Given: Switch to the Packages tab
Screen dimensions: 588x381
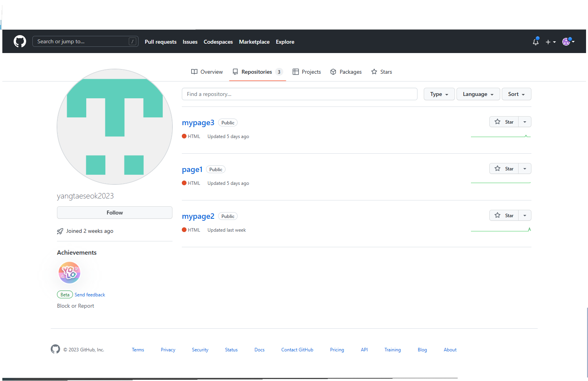Looking at the screenshot, I should [x=346, y=72].
